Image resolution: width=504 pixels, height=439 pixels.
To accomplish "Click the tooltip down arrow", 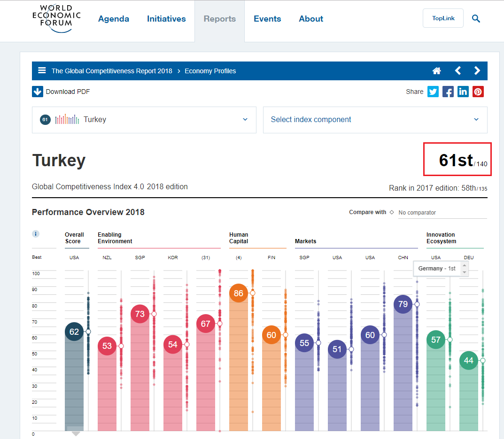I will click(464, 272).
